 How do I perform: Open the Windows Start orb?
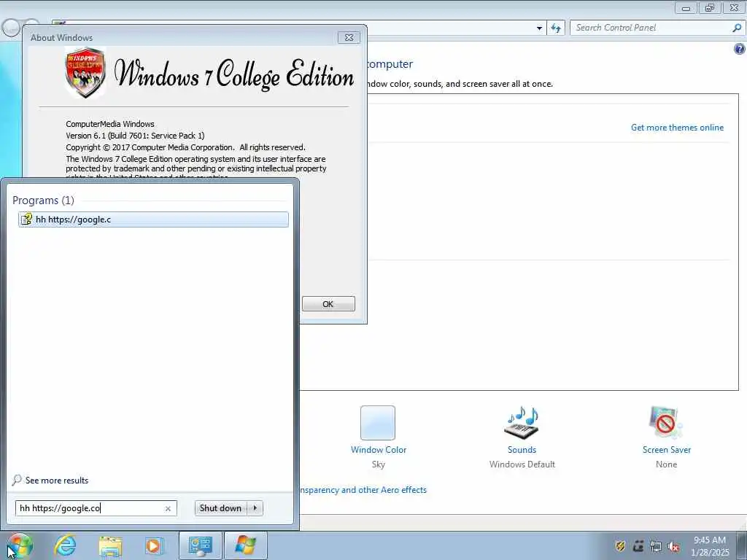point(19,545)
